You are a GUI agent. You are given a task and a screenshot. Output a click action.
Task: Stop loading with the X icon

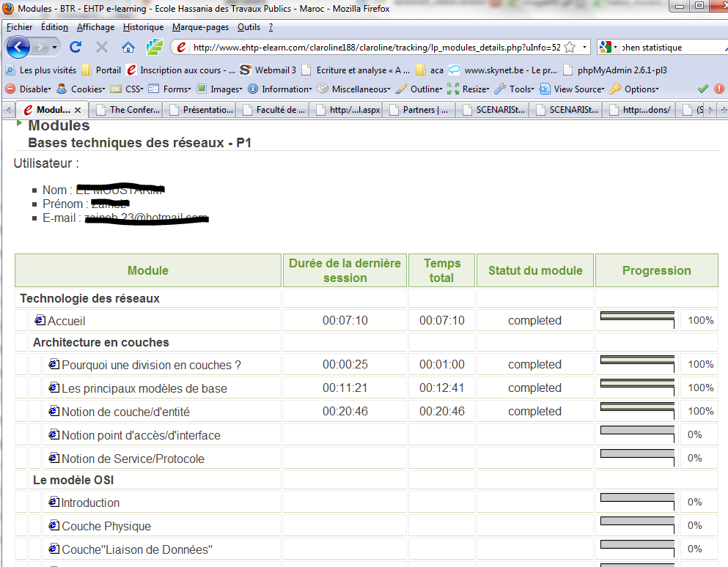click(102, 47)
